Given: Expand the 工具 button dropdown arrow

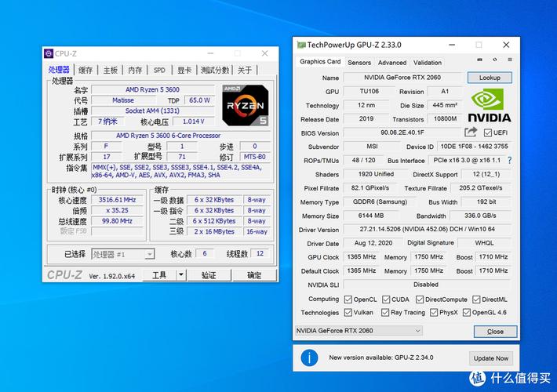Looking at the screenshot, I should pos(181,275).
